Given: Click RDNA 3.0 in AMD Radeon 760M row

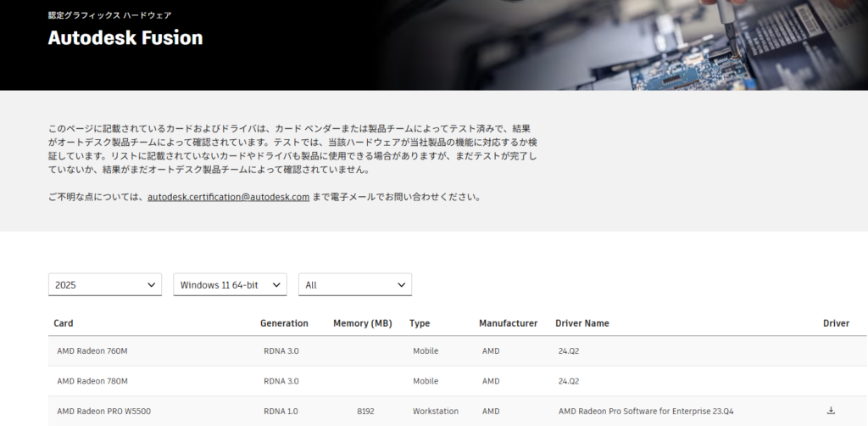Looking at the screenshot, I should pos(281,351).
